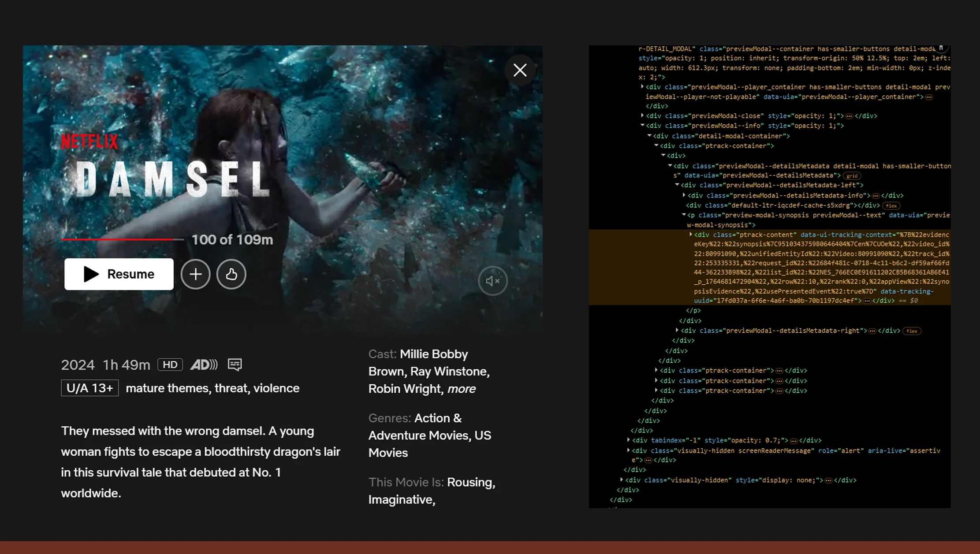
Task: Click the watch progress bar
Action: tap(122, 239)
